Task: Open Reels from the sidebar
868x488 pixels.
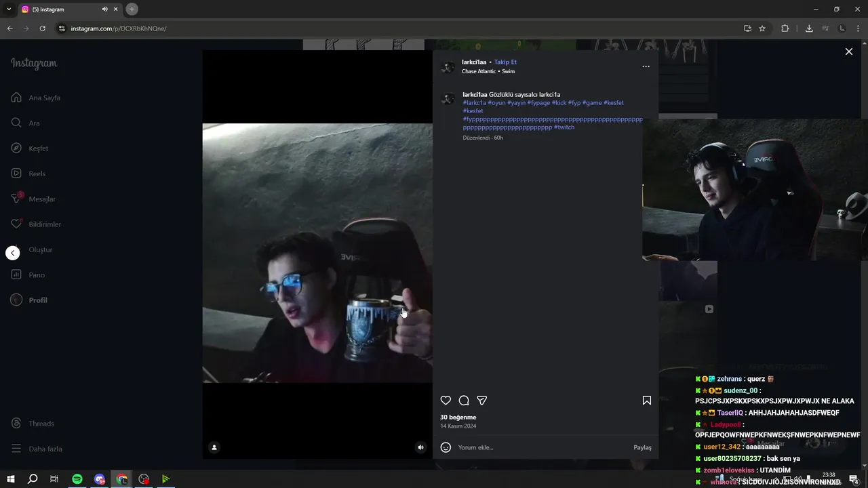Action: 28,174
